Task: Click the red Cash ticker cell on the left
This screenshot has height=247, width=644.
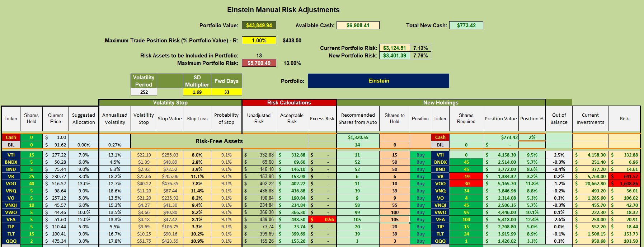Action: point(11,137)
